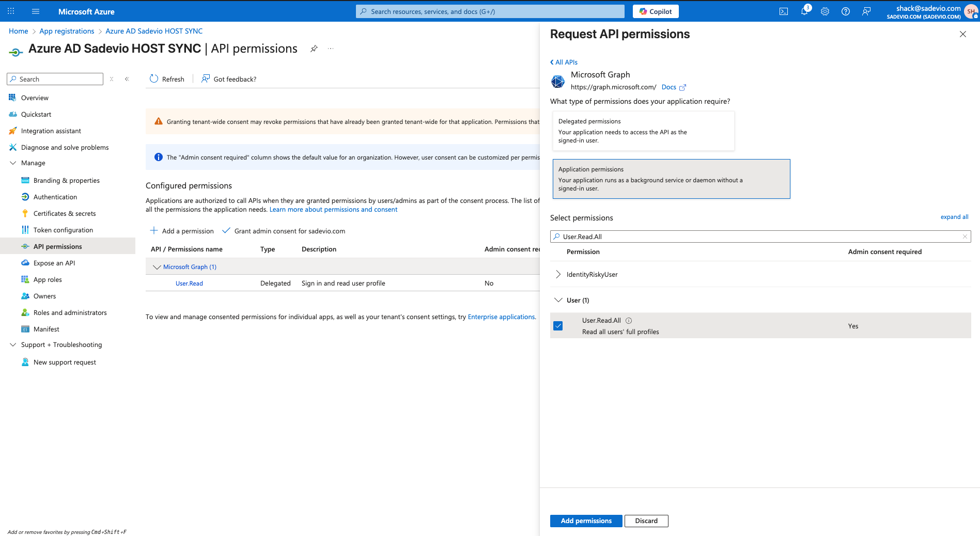Click the Refresh icon in toolbar
The image size is (980, 536).
(x=154, y=79)
